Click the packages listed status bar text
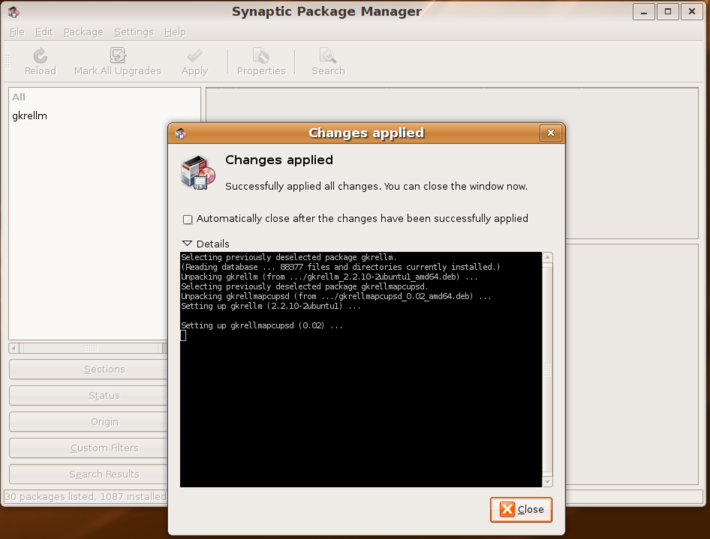The height and width of the screenshot is (539, 710). click(86, 496)
